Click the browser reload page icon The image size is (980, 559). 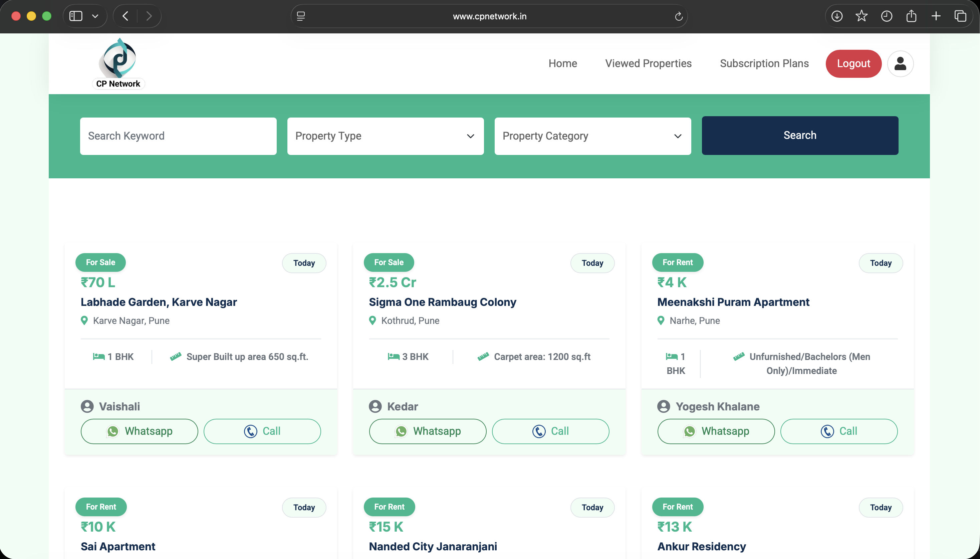678,16
